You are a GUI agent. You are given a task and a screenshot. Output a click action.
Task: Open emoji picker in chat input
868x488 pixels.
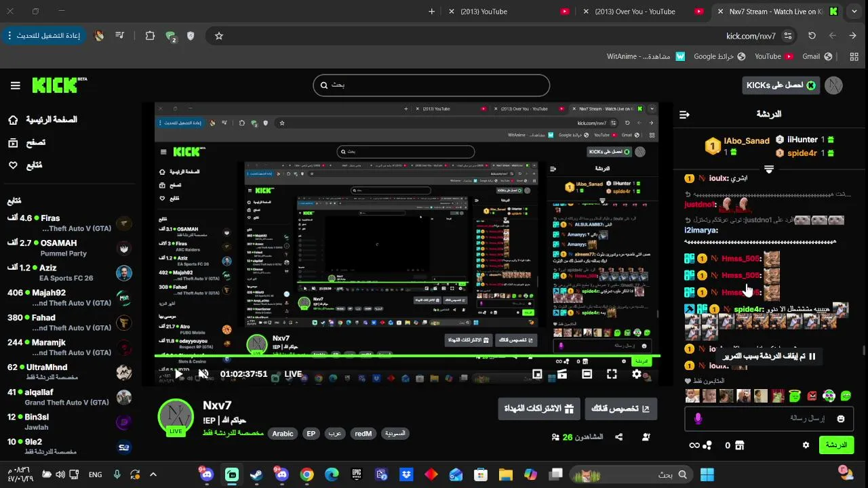click(841, 419)
